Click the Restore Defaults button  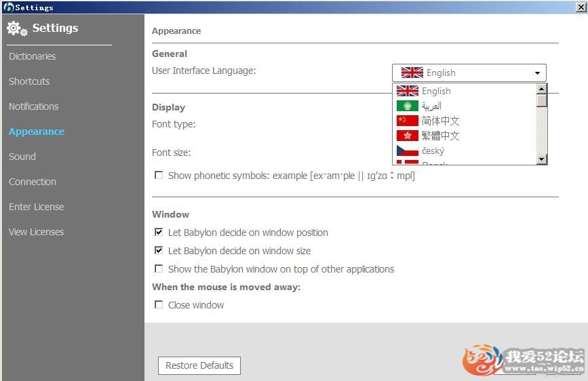tap(199, 365)
